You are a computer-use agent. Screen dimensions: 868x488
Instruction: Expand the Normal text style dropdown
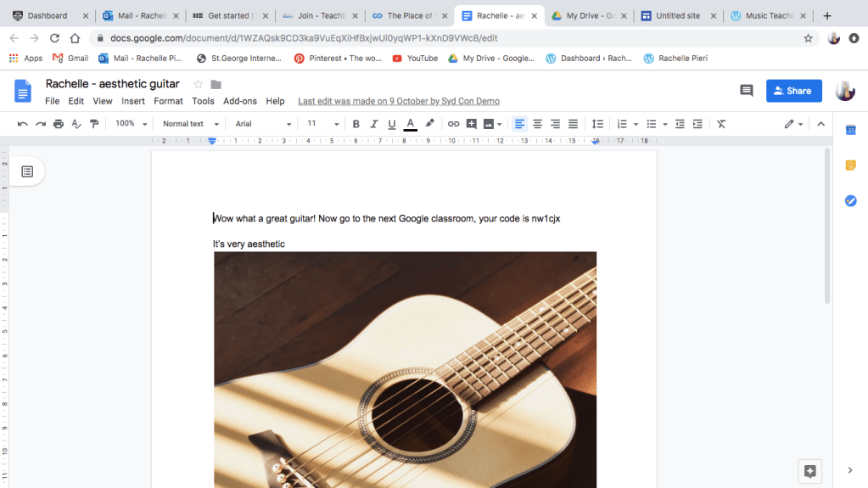point(191,124)
